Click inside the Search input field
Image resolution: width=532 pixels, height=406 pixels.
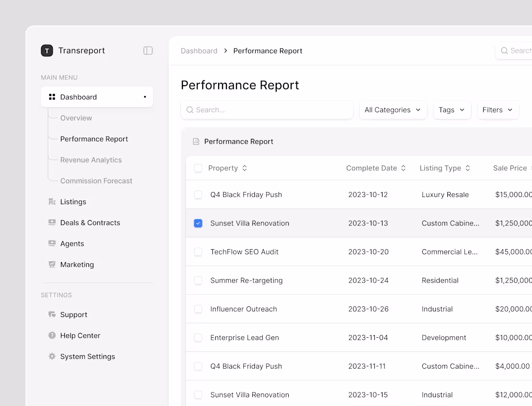click(267, 110)
